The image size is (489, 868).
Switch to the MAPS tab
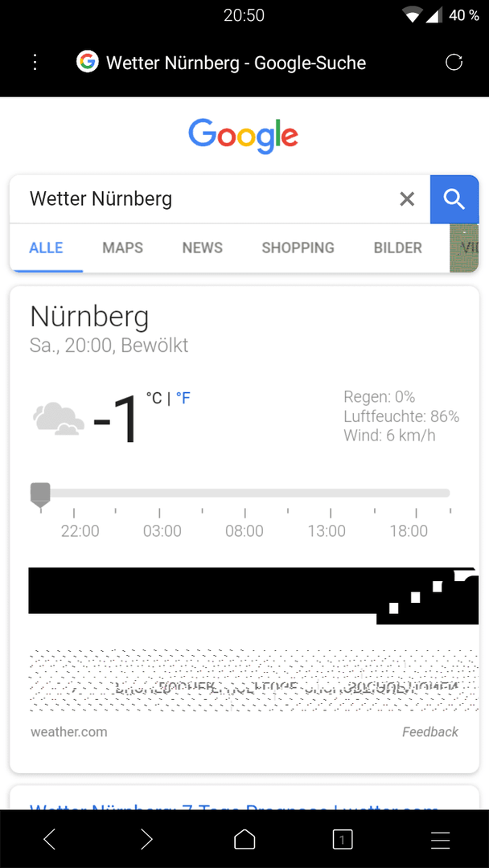pos(122,248)
